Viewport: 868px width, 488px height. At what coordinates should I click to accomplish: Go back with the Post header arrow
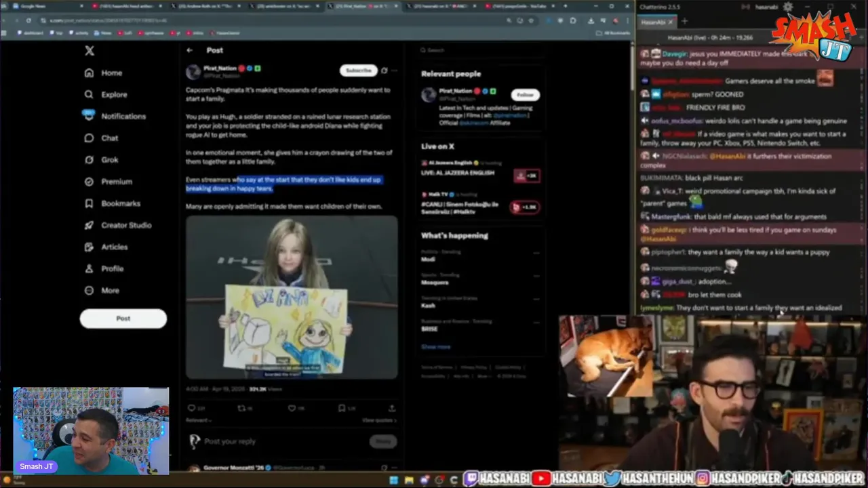point(190,50)
